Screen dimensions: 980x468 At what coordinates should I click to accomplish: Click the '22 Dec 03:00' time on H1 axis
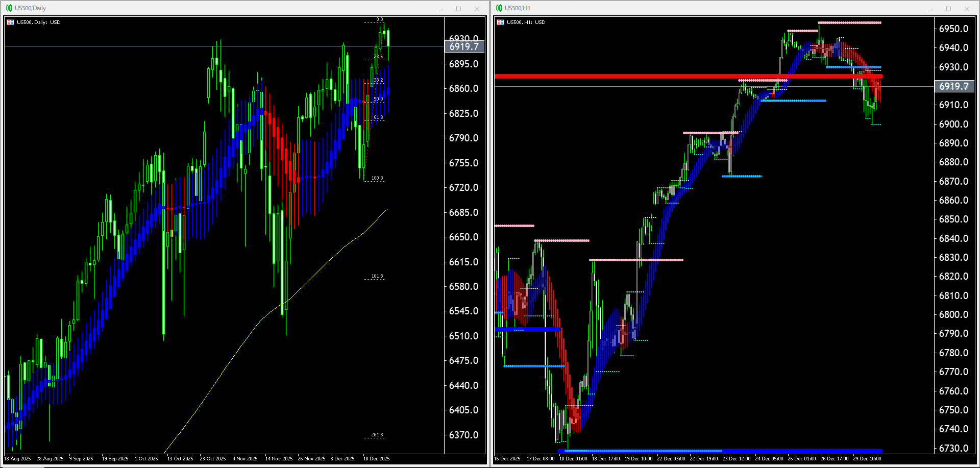click(x=671, y=459)
